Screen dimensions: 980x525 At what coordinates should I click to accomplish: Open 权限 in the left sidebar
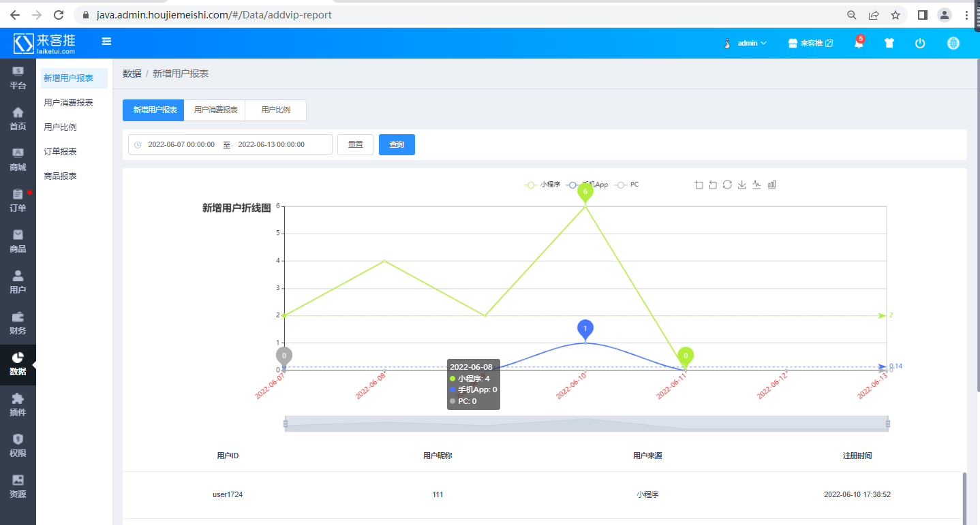point(18,446)
